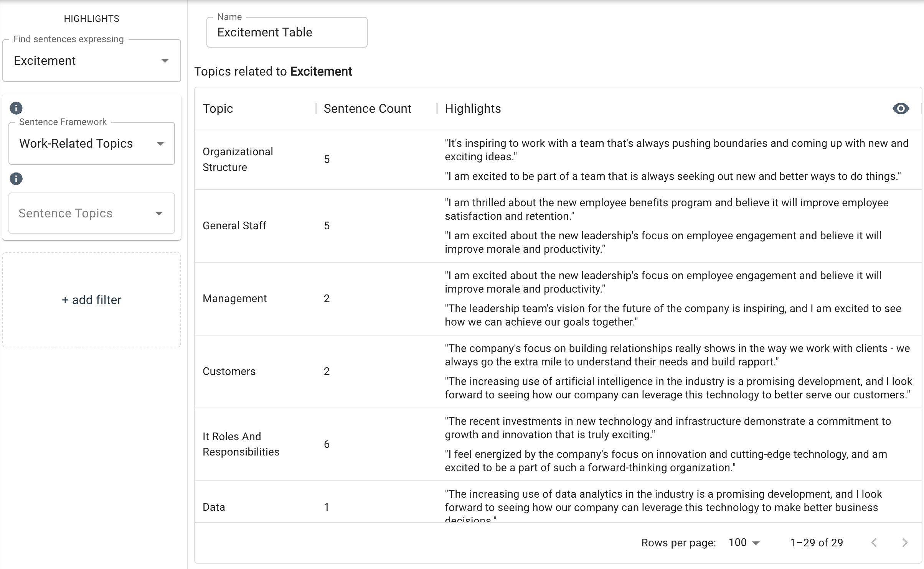
Task: Click the info icon above Sentence Framework
Action: pos(16,108)
